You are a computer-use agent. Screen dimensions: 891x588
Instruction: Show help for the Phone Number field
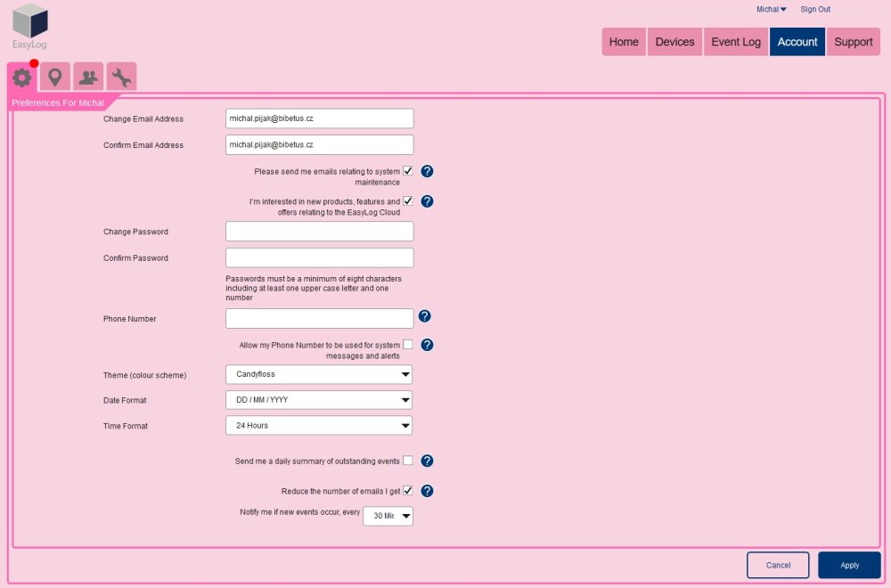click(425, 316)
